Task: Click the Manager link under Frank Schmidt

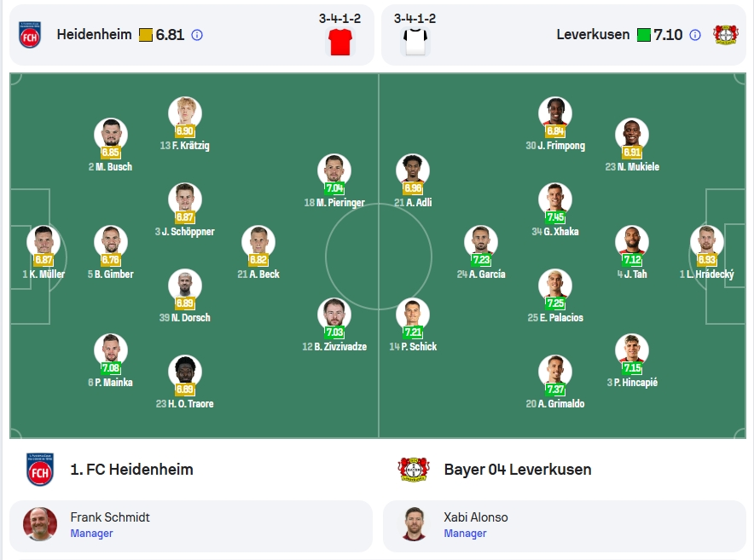Action: (91, 533)
